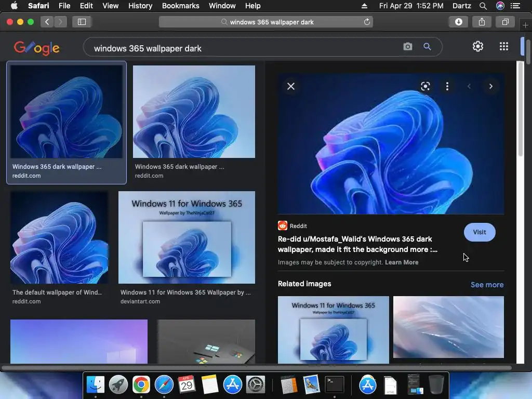The image size is (532, 399).
Task: Click the Safari back navigation arrow
Action: [47, 22]
